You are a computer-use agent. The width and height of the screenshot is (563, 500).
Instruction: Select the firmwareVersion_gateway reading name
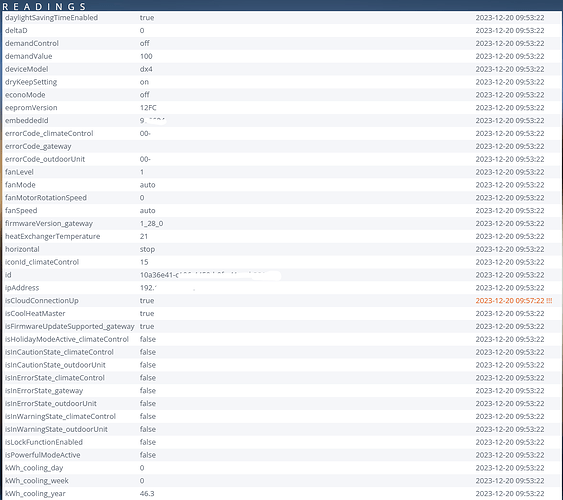49,224
